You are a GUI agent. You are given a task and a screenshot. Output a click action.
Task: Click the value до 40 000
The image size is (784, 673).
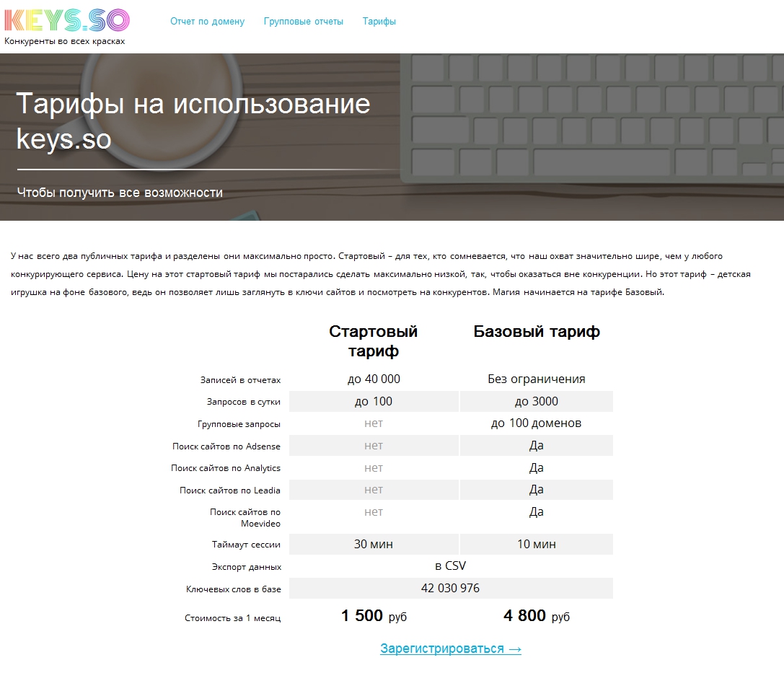[374, 379]
